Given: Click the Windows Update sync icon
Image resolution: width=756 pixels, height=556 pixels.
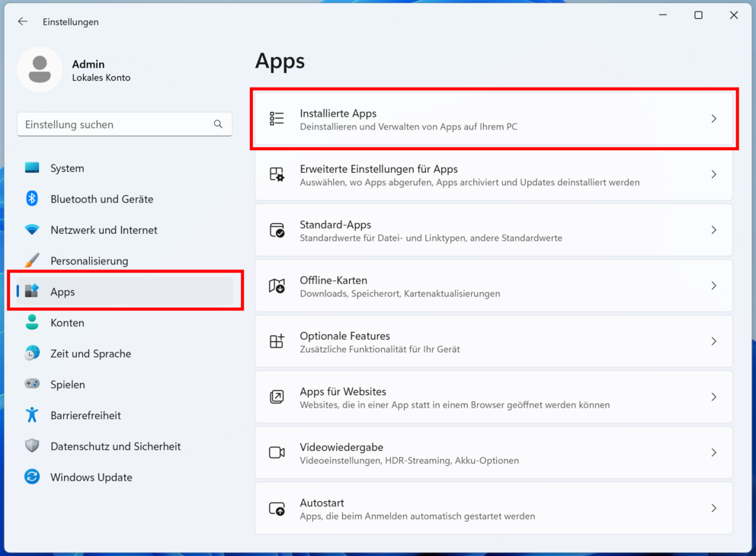Looking at the screenshot, I should (32, 477).
